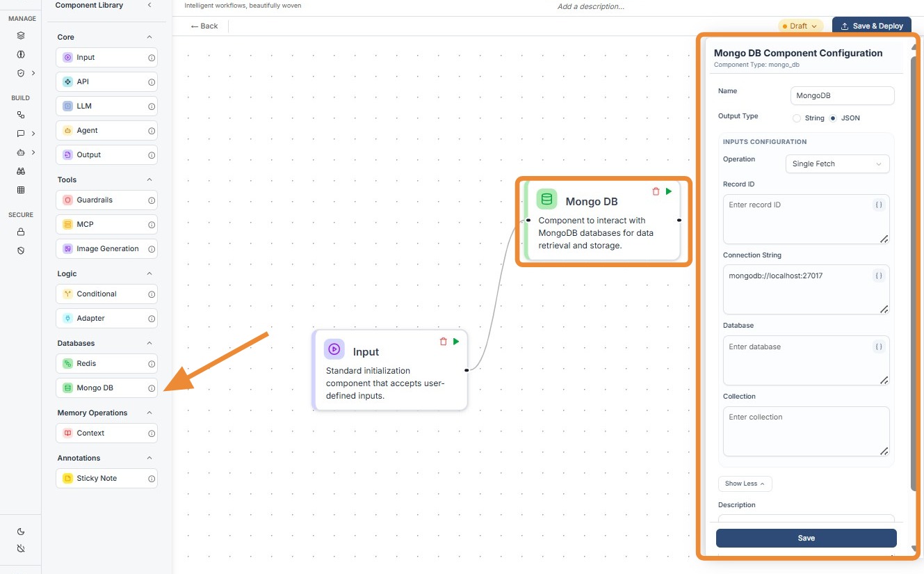Choose the Input component in the Component Library
This screenshot has height=574, width=924.
(x=106, y=58)
